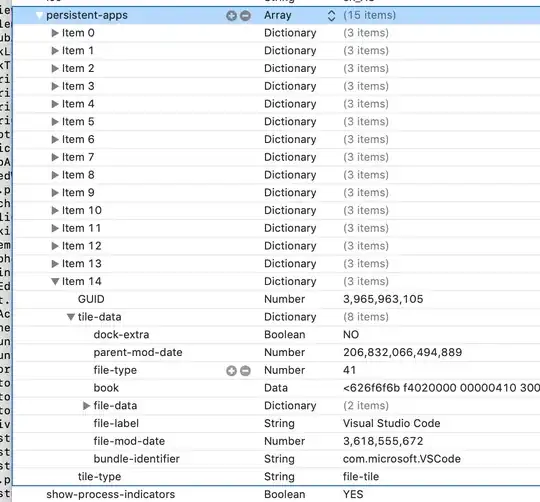
Task: Select the dock-extra NO boolean value
Action: 351,335
